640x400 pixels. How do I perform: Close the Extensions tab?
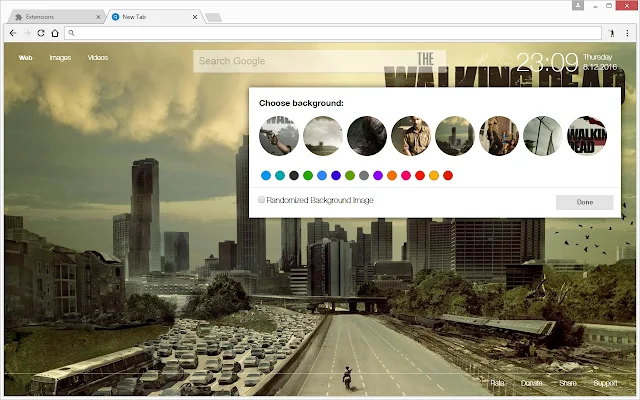(x=98, y=17)
